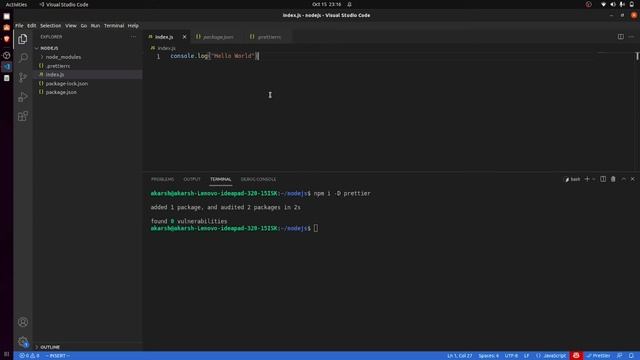
Task: Open the Run and Debug view
Action: (23, 97)
